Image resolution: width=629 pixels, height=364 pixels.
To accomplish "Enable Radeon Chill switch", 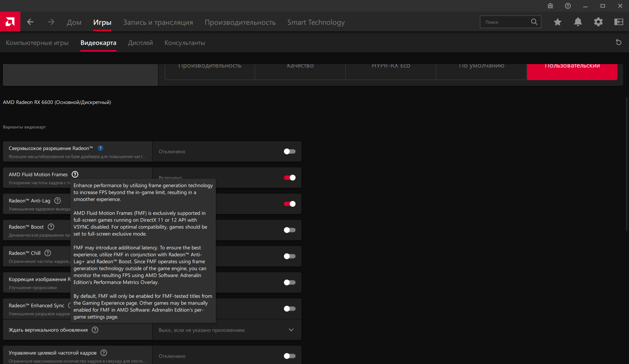I will tap(289, 256).
